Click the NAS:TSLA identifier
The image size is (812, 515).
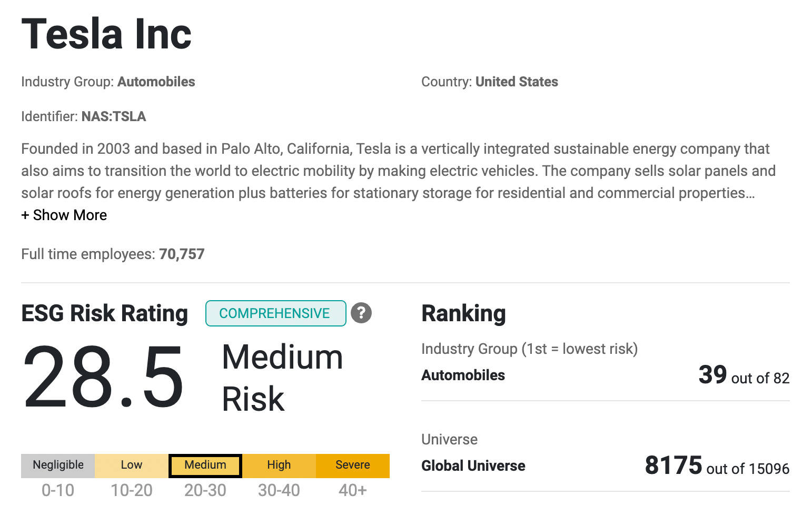(x=114, y=116)
